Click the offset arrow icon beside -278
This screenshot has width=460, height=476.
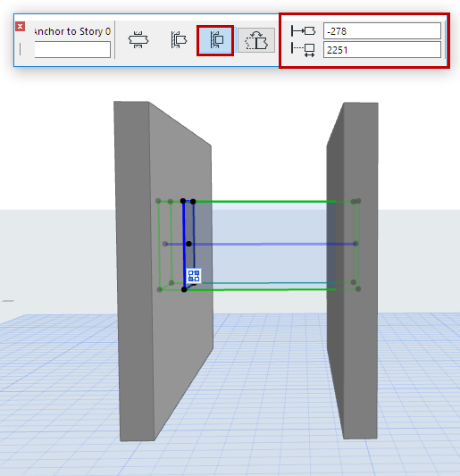pos(303,31)
